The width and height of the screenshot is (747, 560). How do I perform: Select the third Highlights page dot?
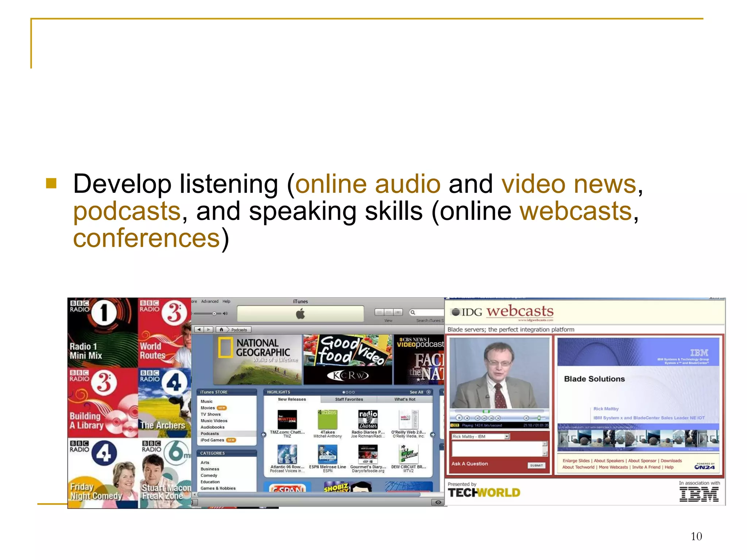[350, 392]
